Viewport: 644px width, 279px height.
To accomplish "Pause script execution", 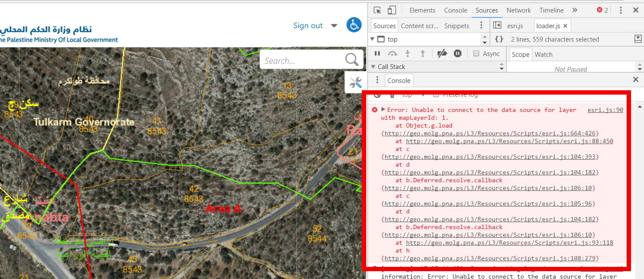I will coord(377,54).
